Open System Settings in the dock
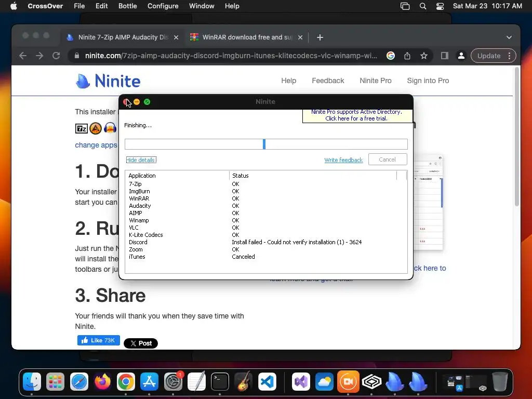This screenshot has height=399, width=532. [x=173, y=381]
